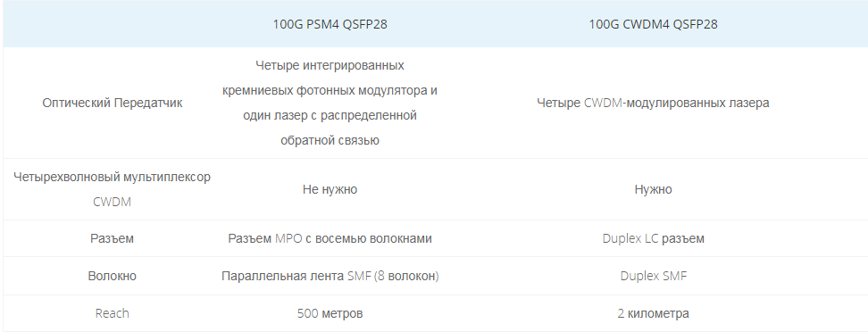Screen dimensions: 868x332
Task: Select the Разъем row label
Action: click(112, 238)
